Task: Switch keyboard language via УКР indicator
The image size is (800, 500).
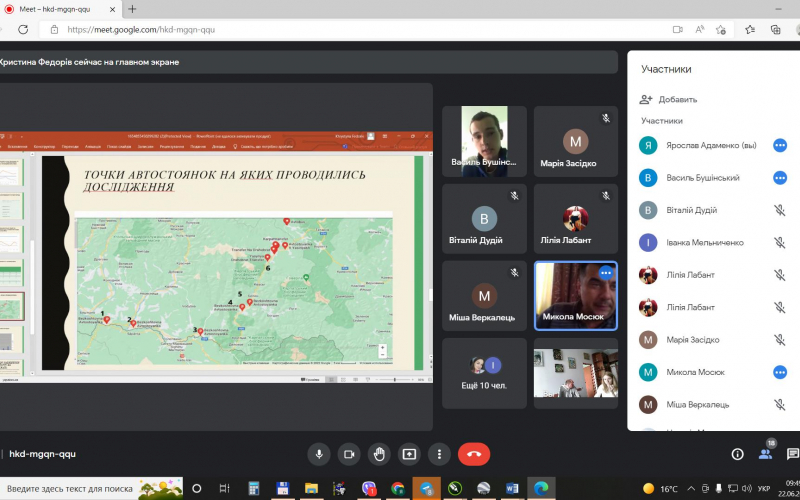Action: coord(764,489)
